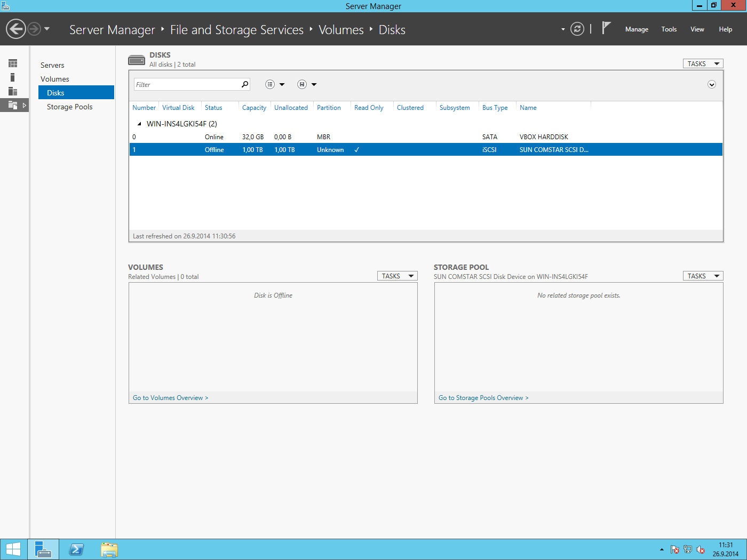
Task: Sort by the Subsystem column header
Action: [455, 108]
